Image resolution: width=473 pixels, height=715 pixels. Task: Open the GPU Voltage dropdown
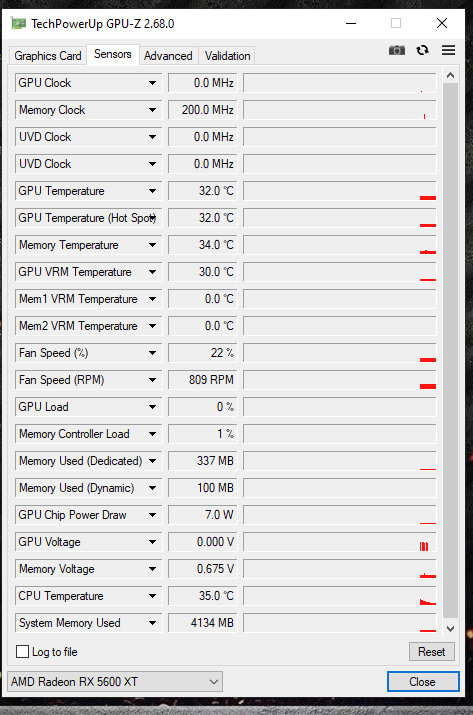pyautogui.click(x=152, y=542)
